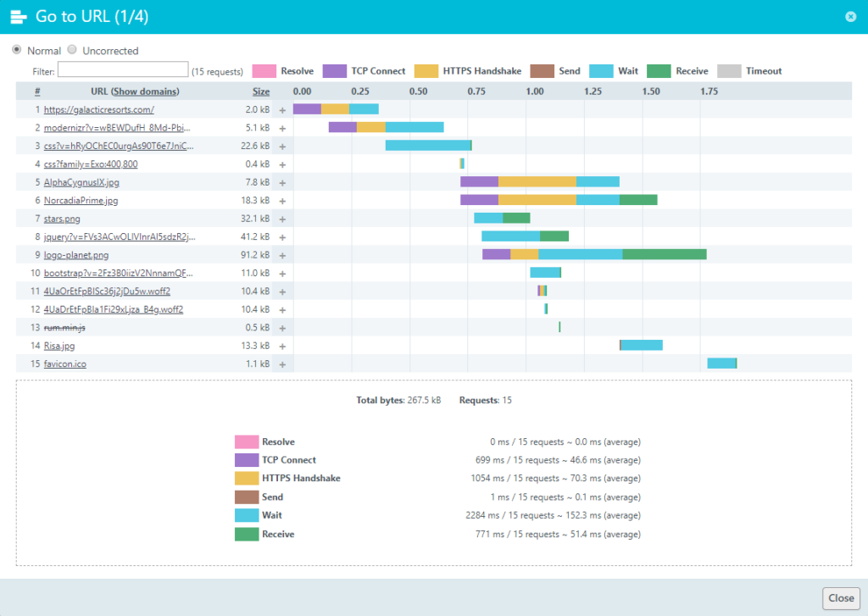Expand details for galacticresorts.com request
The width and height of the screenshot is (868, 616).
click(x=282, y=110)
